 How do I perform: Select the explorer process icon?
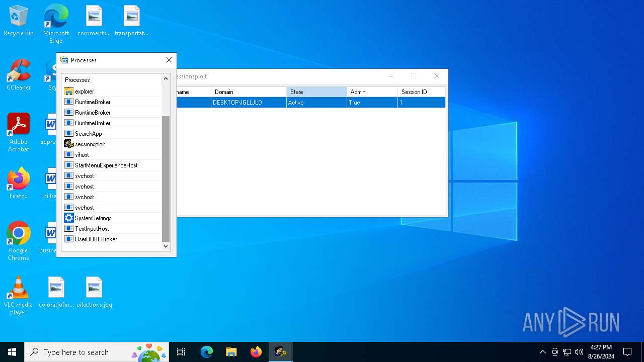click(x=69, y=92)
